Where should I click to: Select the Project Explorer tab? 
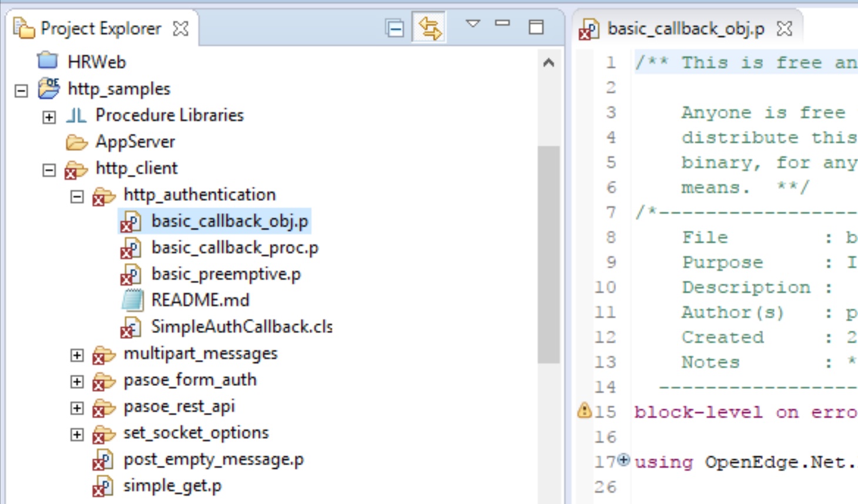point(100,28)
